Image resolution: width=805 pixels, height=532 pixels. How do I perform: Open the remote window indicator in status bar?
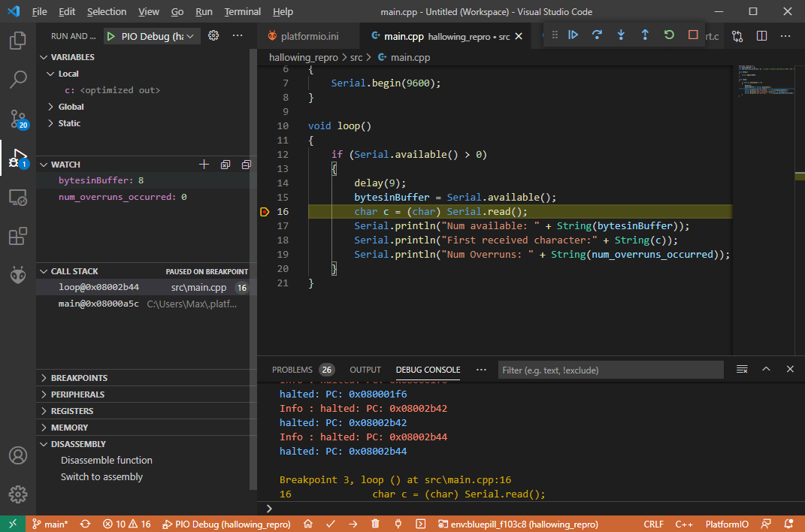pos(13,524)
